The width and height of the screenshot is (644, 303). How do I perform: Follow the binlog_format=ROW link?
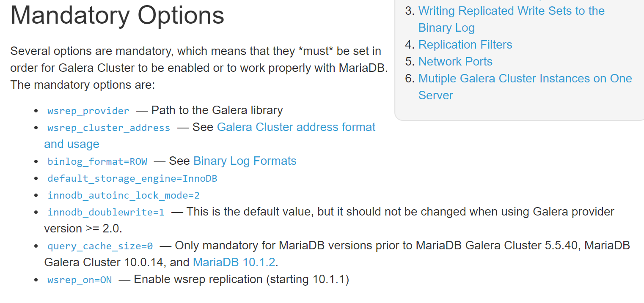point(97,161)
